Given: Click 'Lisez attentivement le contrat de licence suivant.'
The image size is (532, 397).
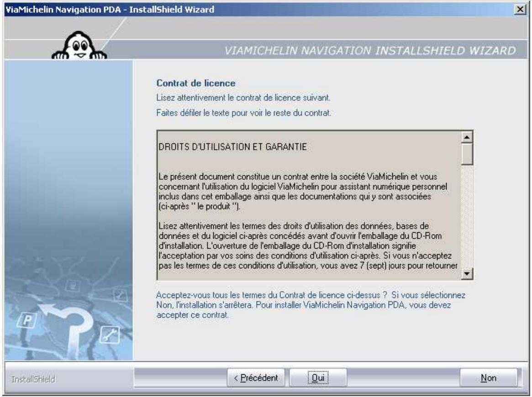Looking at the screenshot, I should click(243, 98).
